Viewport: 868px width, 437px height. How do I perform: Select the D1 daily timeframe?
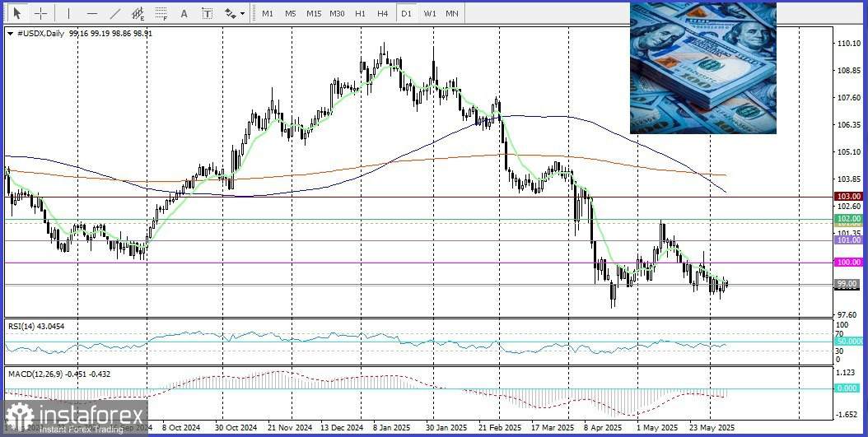[x=406, y=13]
